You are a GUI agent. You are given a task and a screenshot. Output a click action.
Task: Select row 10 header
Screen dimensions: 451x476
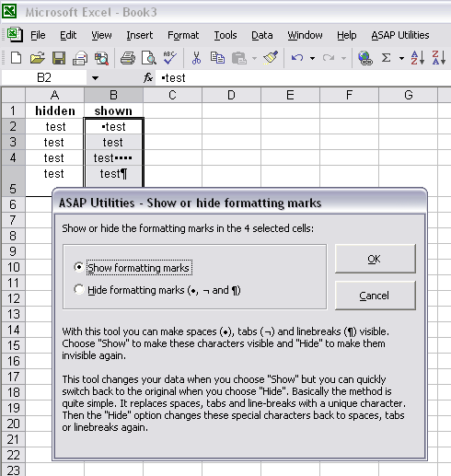pyautogui.click(x=13, y=267)
